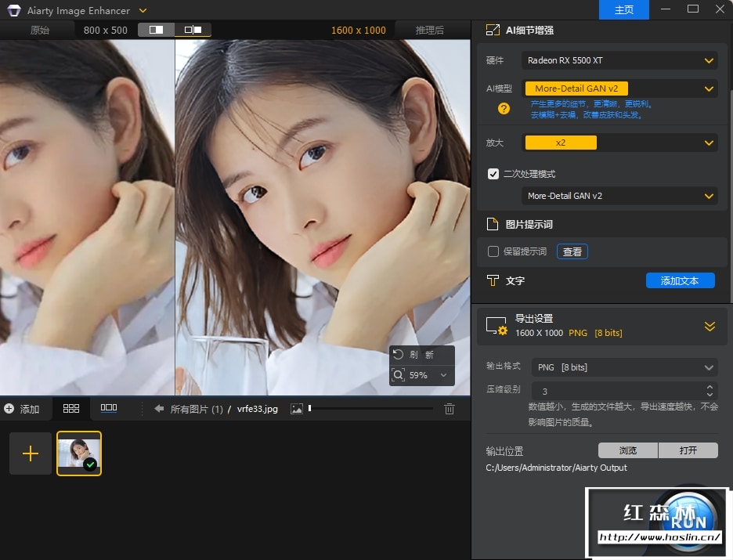
Task: Open the 硬件 Radeon RX 5500 XT dropdown
Action: 619,60
